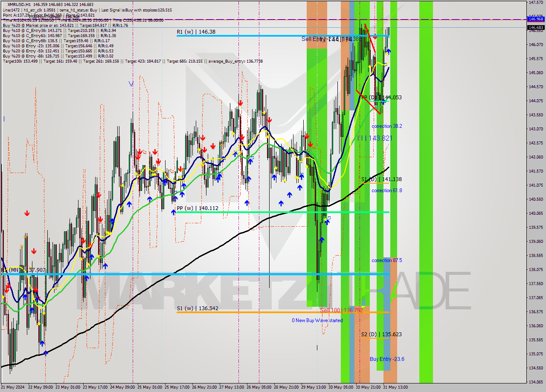The height and width of the screenshot is (392, 546).
Task: Click the 'Sell 100 | 136.792' label
Action: coord(341,310)
